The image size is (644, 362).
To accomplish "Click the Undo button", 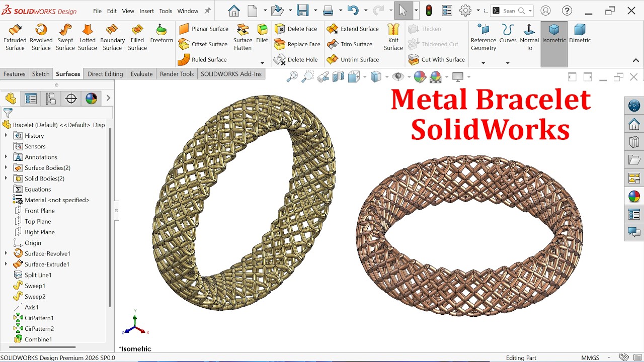I will 353,11.
